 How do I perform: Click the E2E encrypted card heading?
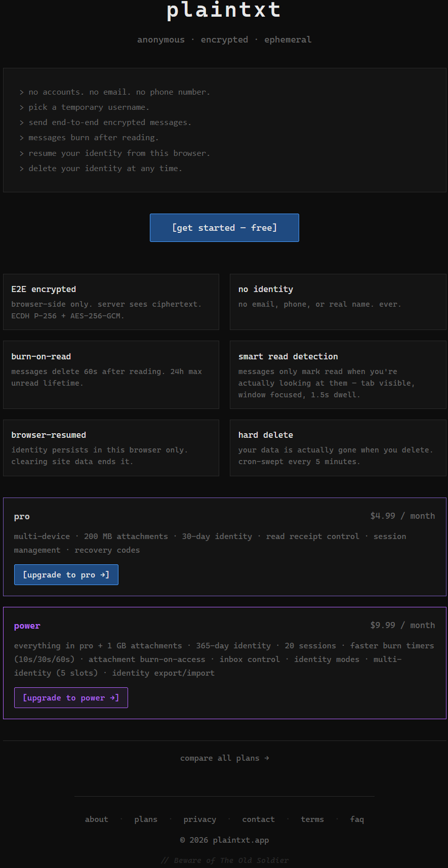(x=44, y=289)
